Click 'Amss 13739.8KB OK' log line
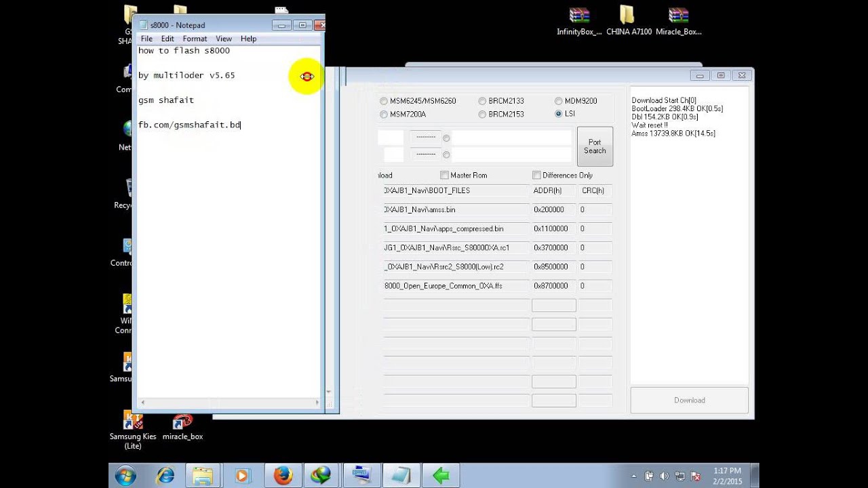 click(673, 134)
